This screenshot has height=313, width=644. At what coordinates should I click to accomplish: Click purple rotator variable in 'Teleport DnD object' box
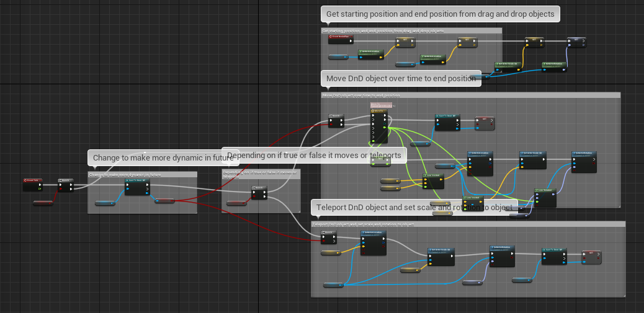tap(472, 282)
